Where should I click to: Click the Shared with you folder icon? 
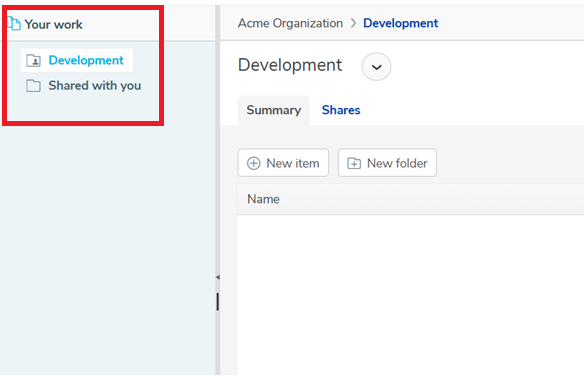coord(34,86)
